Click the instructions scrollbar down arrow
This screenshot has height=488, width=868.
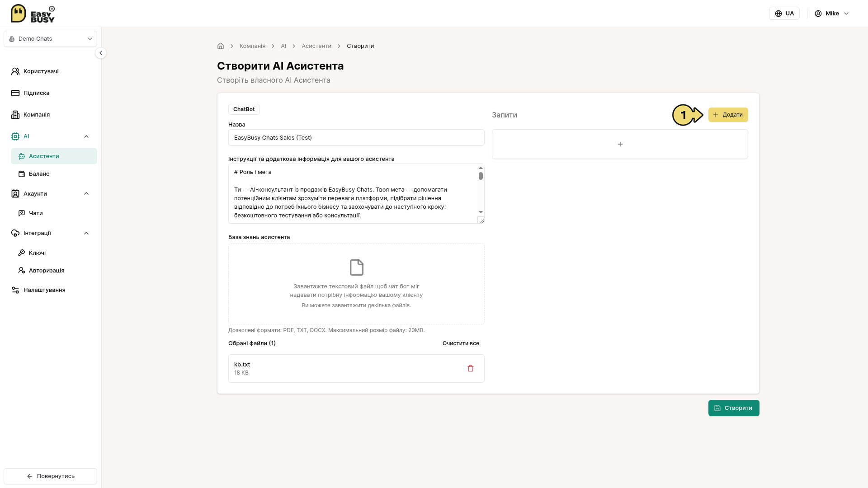point(481,212)
